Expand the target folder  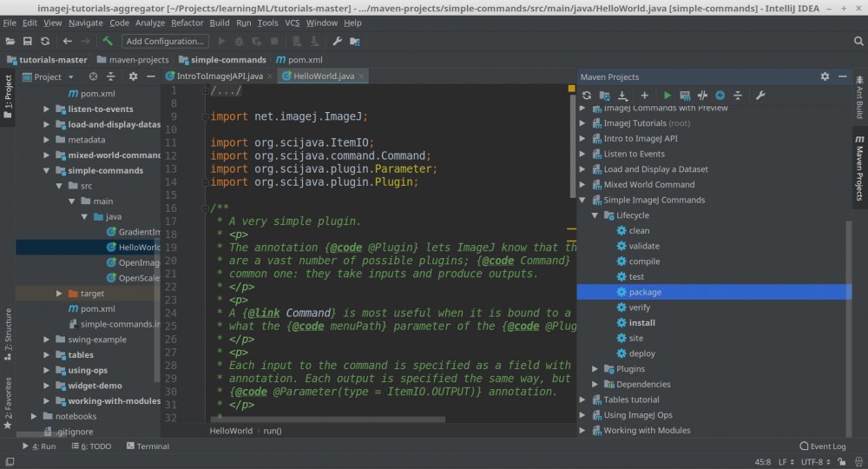tap(59, 294)
